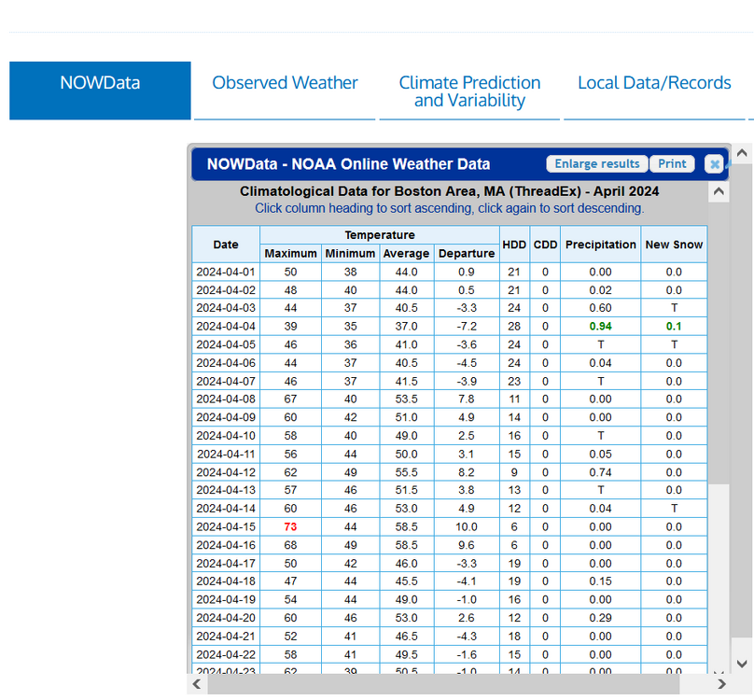Click the sort instructions text under the title
The height and width of the screenshot is (700, 754).
(x=449, y=208)
